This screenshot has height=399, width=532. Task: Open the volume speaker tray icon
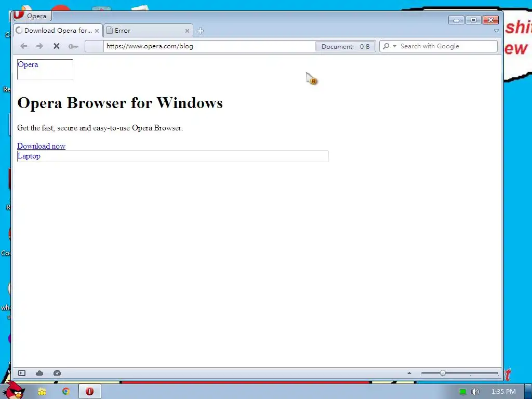[x=475, y=392]
